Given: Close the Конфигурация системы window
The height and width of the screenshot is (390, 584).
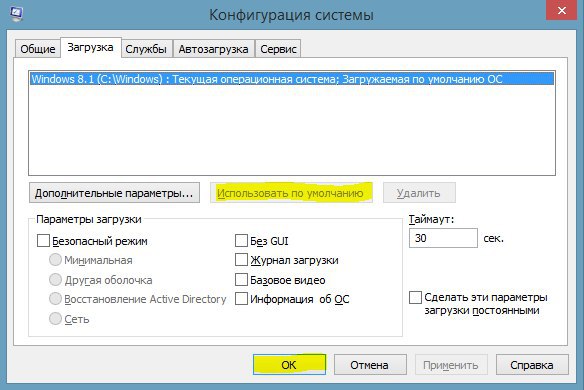Looking at the screenshot, I should (562, 10).
